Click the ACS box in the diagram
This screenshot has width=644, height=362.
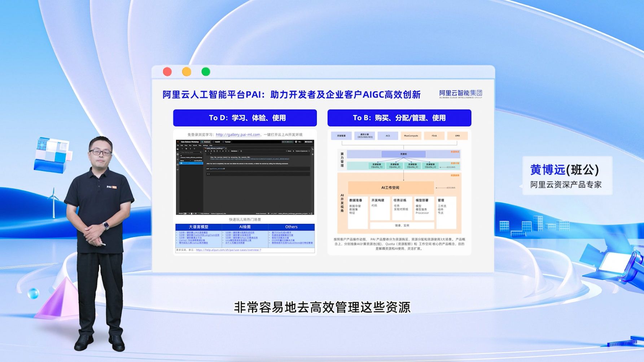pos(388,136)
